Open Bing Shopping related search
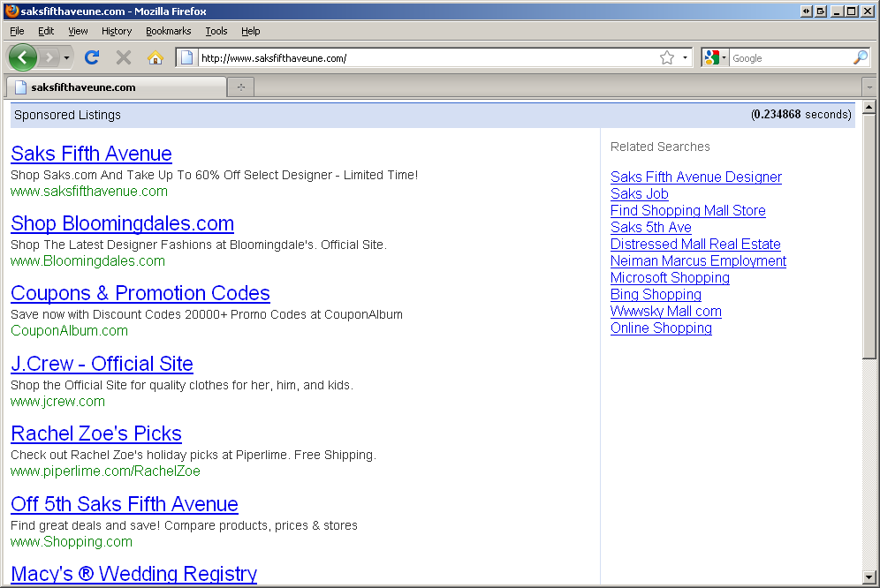 pyautogui.click(x=656, y=295)
